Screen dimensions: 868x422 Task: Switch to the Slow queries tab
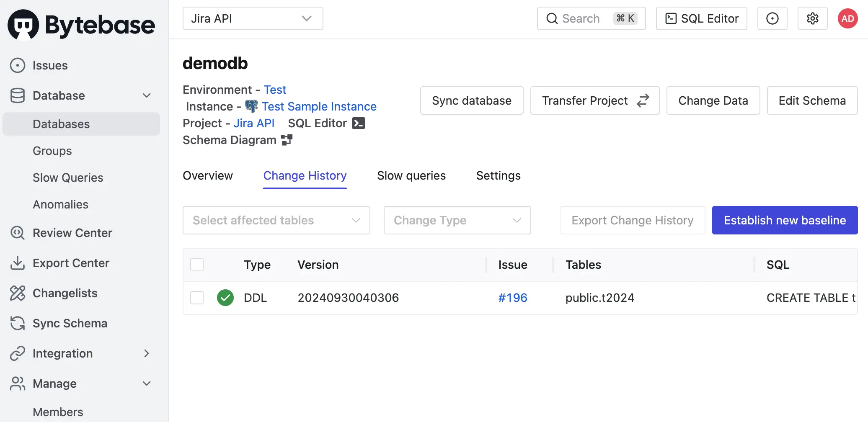(x=411, y=175)
